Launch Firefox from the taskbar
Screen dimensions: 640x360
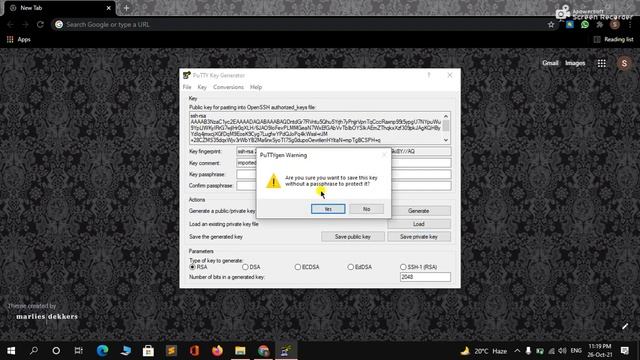(217, 351)
